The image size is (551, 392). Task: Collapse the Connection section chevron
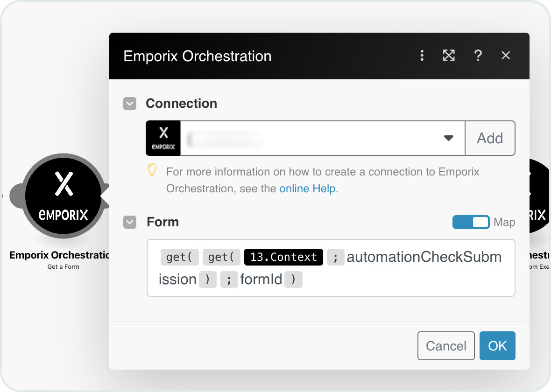tap(130, 104)
